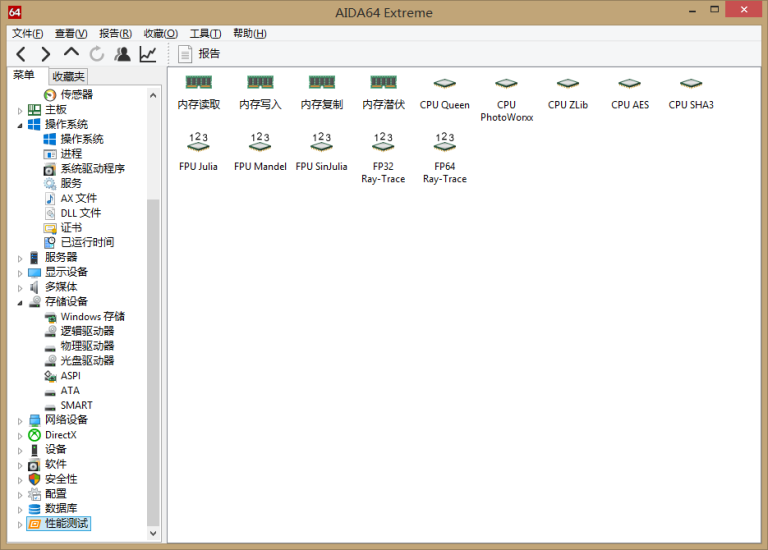This screenshot has height=550, width=768.
Task: Select the 数据库 tree item
Action: click(53, 508)
